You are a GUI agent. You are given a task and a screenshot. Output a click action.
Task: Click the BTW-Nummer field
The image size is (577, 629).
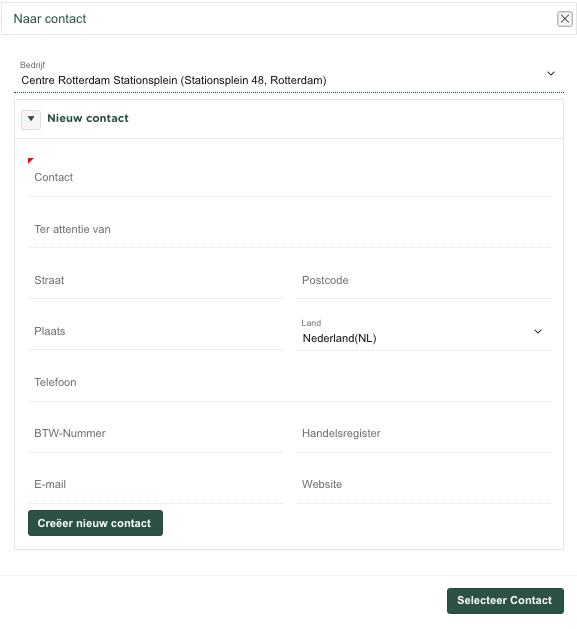point(155,433)
